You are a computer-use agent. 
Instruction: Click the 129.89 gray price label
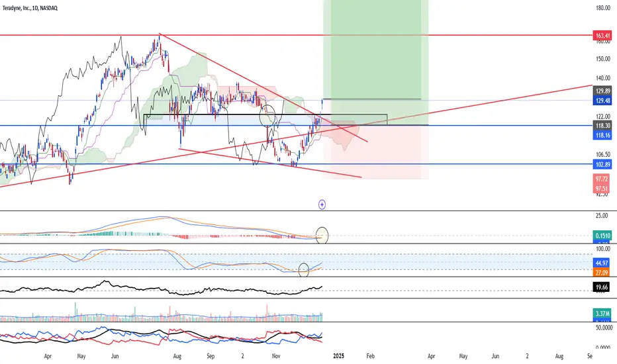(x=602, y=91)
